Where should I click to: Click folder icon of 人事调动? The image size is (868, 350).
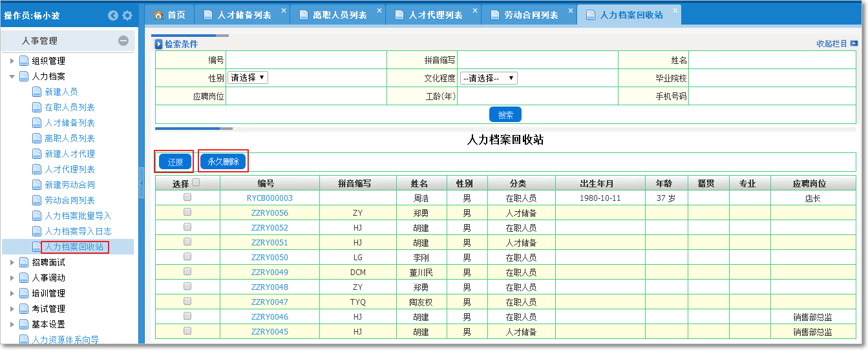coord(24,278)
